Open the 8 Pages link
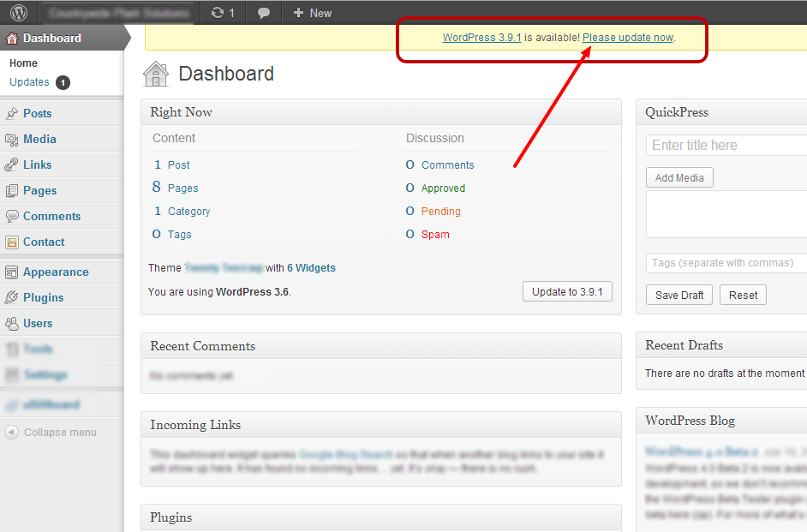Image resolution: width=807 pixels, height=532 pixels. [x=175, y=188]
